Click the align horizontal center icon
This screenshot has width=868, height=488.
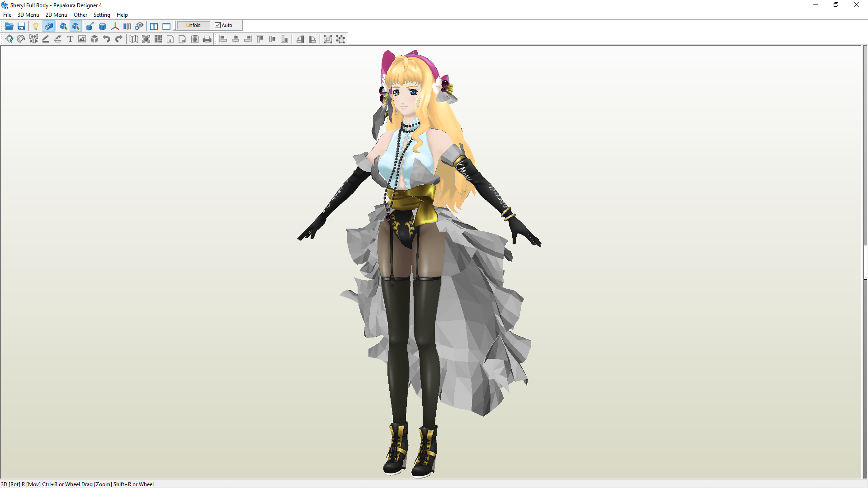236,39
